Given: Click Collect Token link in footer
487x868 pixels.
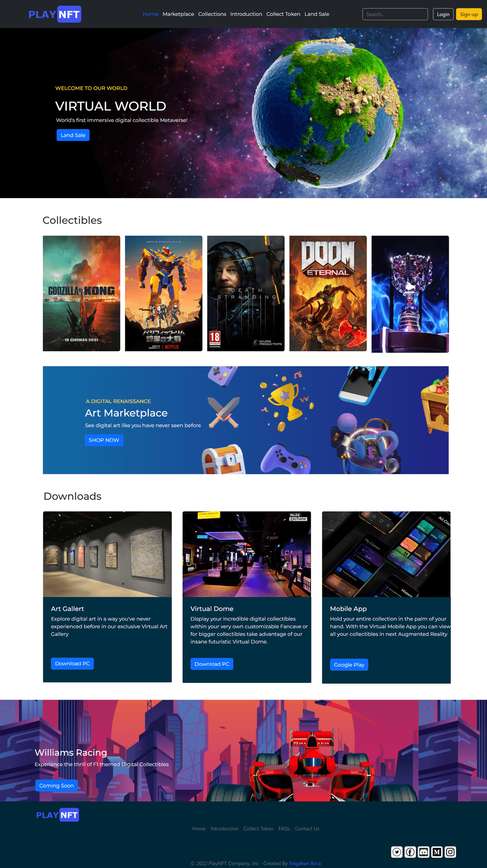Looking at the screenshot, I should [258, 829].
